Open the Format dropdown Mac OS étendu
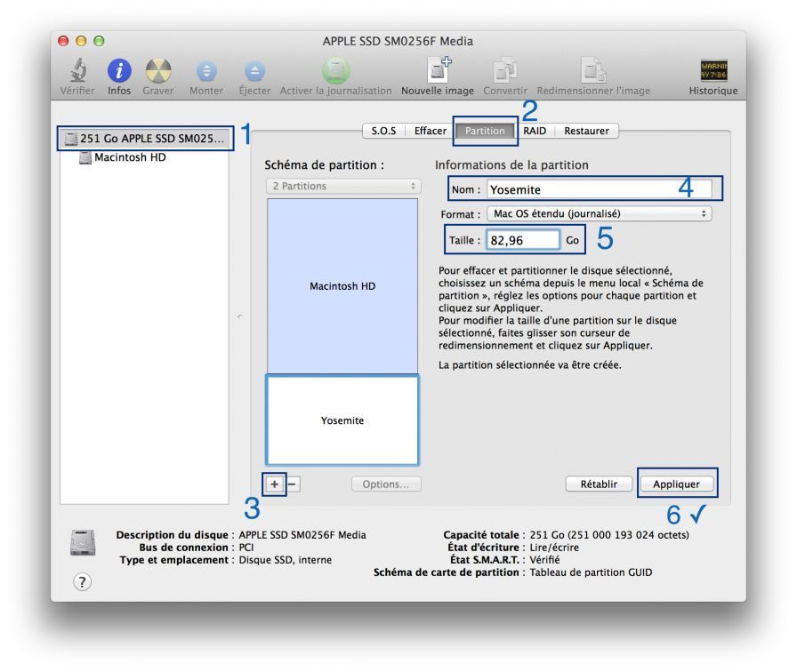This screenshot has height=672, width=797. 600,214
